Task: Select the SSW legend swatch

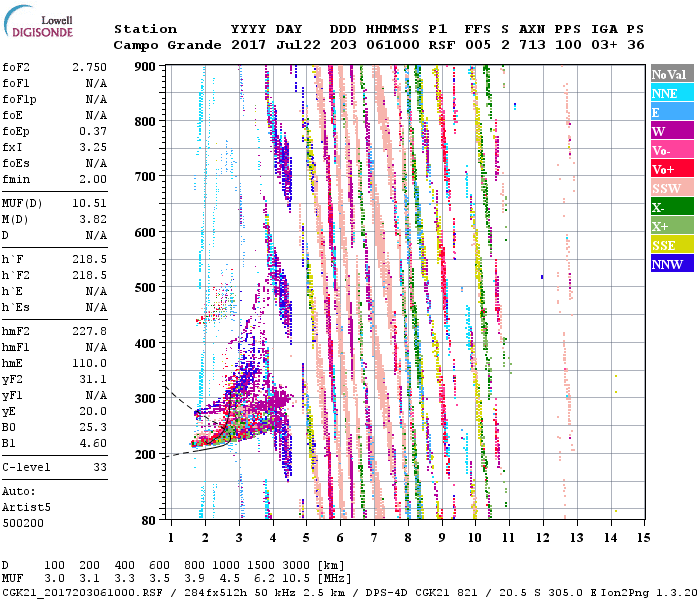Action: pos(671,188)
